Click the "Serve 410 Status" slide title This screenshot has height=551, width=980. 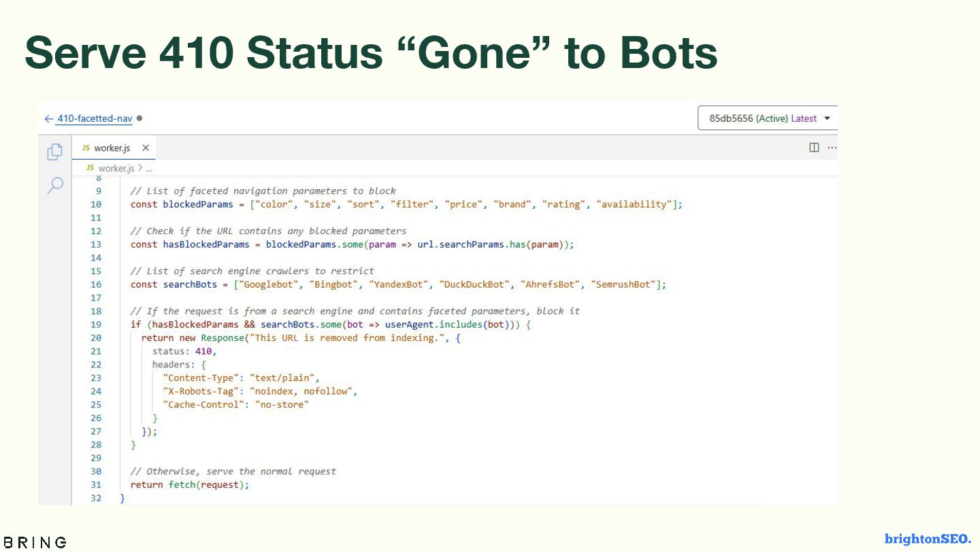pos(371,53)
